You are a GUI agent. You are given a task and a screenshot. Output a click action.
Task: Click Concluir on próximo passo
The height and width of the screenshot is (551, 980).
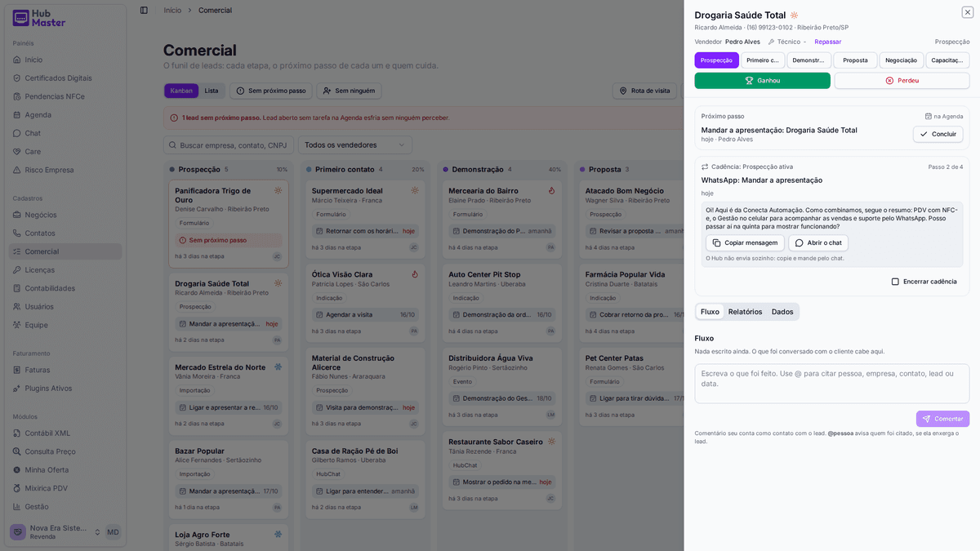point(938,134)
